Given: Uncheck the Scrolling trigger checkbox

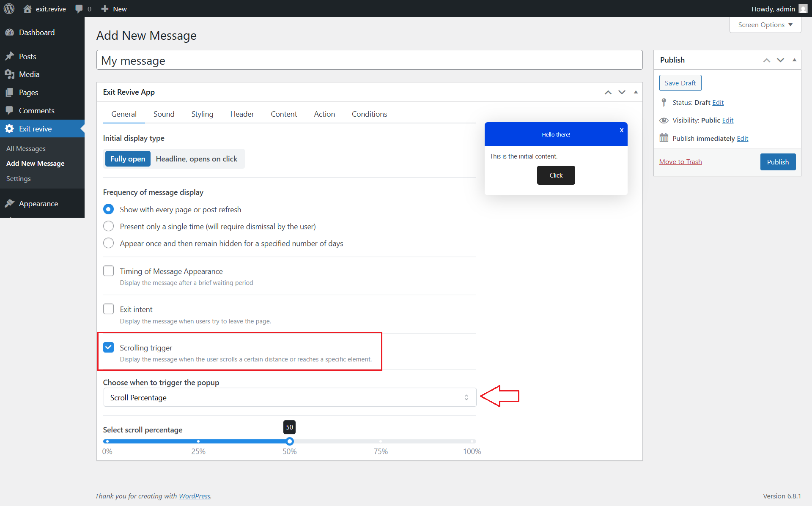Looking at the screenshot, I should click(109, 347).
